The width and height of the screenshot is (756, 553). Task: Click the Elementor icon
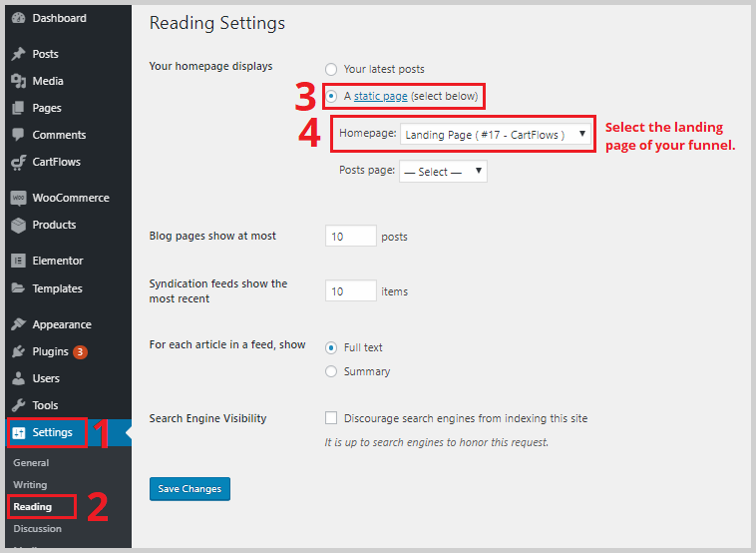click(x=18, y=261)
